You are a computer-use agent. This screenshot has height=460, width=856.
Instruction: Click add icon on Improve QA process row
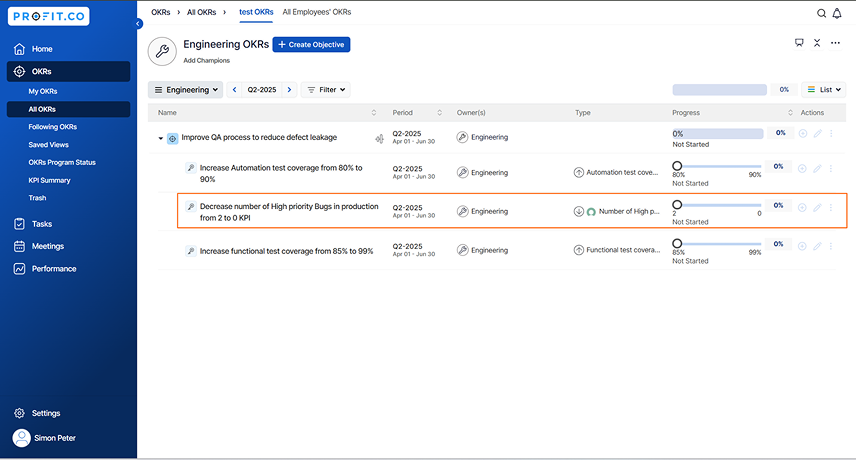(x=802, y=133)
